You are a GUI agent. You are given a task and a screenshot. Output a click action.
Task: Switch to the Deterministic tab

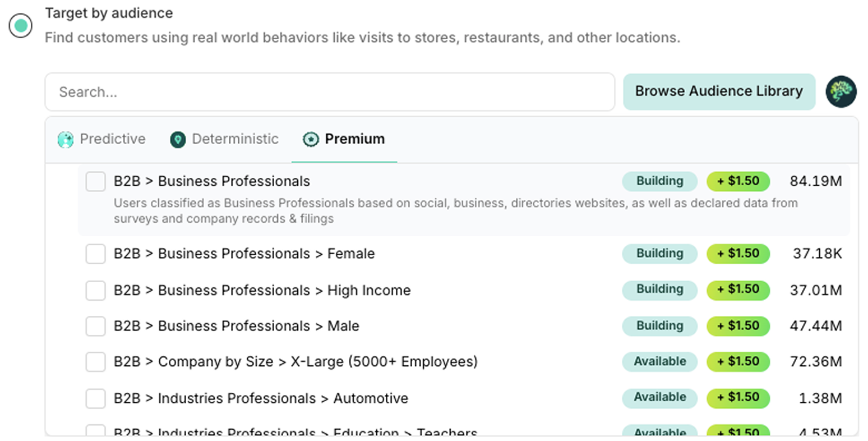click(x=224, y=139)
